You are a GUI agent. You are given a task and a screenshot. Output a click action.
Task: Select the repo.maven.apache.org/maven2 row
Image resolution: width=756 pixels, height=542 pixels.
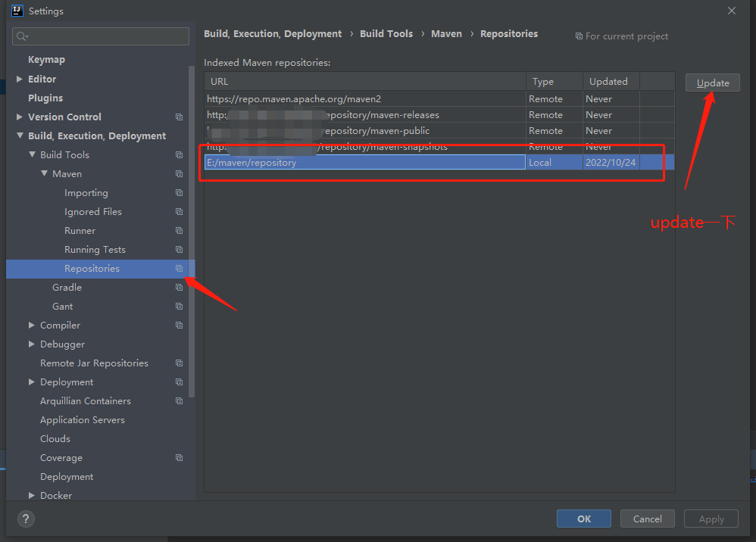(439, 98)
